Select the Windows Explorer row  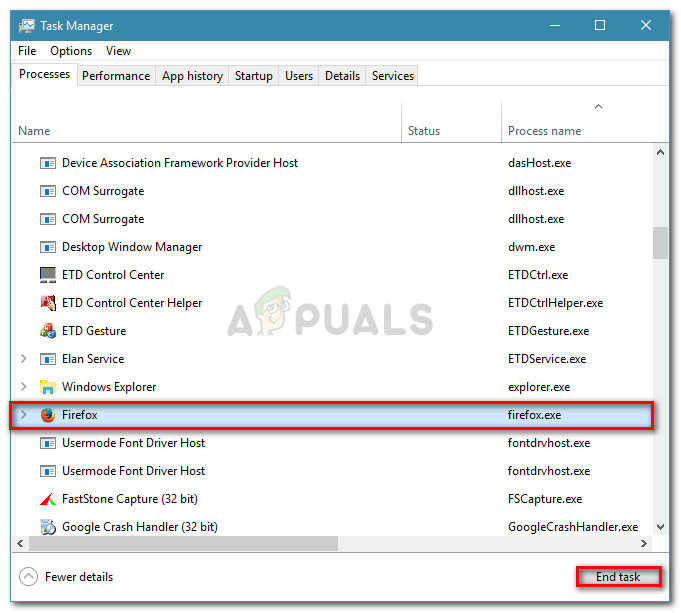tap(332, 387)
